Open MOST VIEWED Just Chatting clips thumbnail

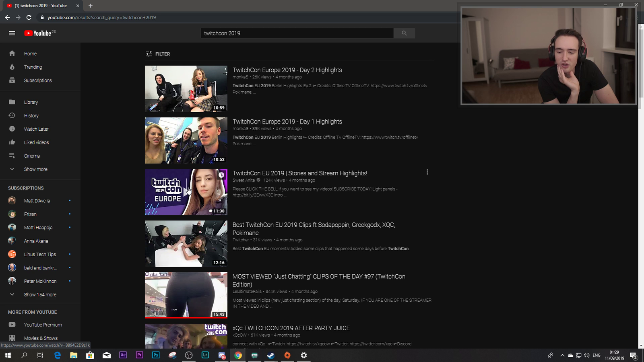(186, 295)
